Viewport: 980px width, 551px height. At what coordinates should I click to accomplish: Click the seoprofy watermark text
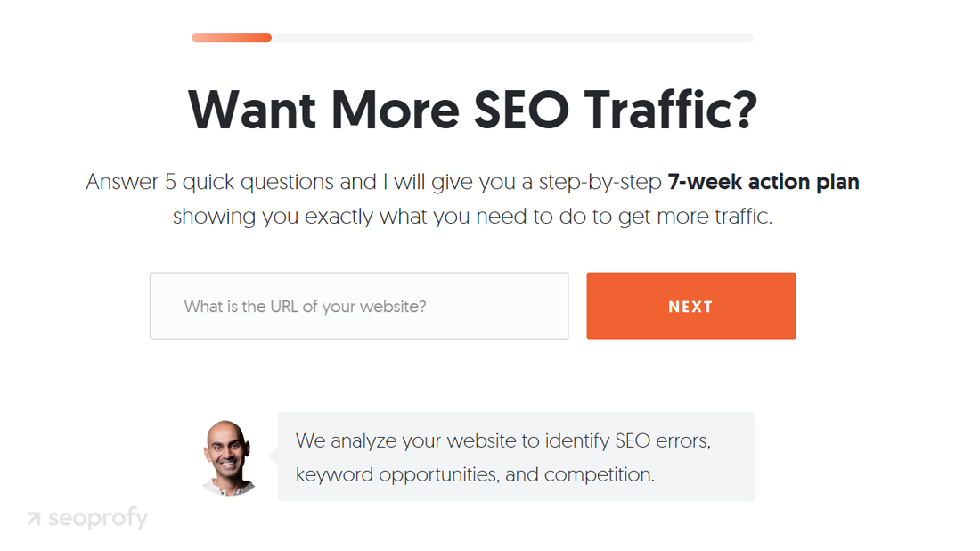pos(97,519)
